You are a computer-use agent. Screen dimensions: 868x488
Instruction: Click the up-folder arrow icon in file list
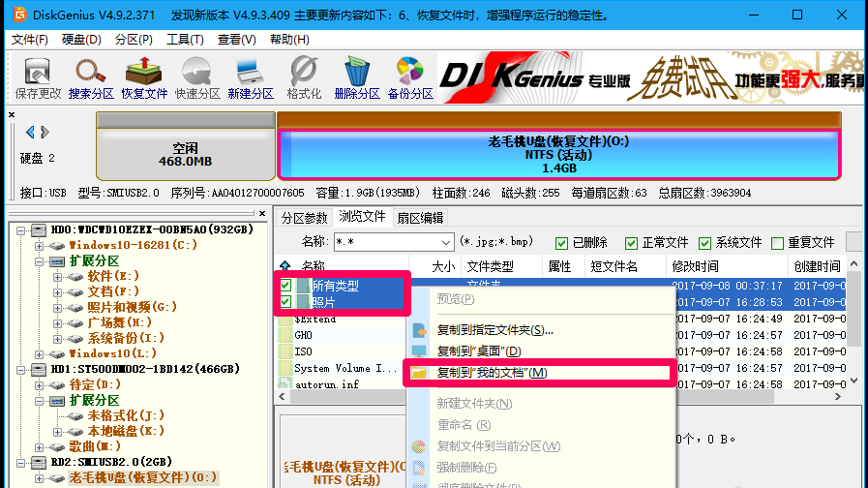285,266
